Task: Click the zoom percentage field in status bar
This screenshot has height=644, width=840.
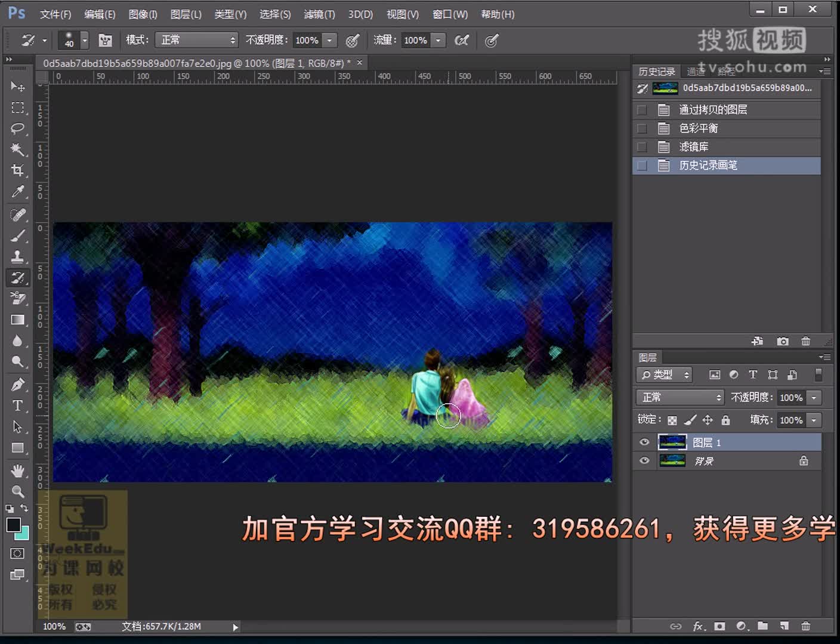Action: [x=54, y=627]
